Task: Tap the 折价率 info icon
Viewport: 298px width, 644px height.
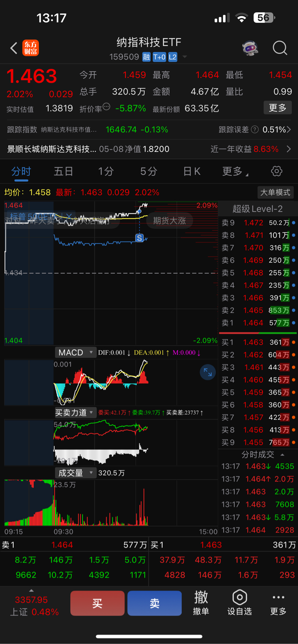Action: point(106,107)
